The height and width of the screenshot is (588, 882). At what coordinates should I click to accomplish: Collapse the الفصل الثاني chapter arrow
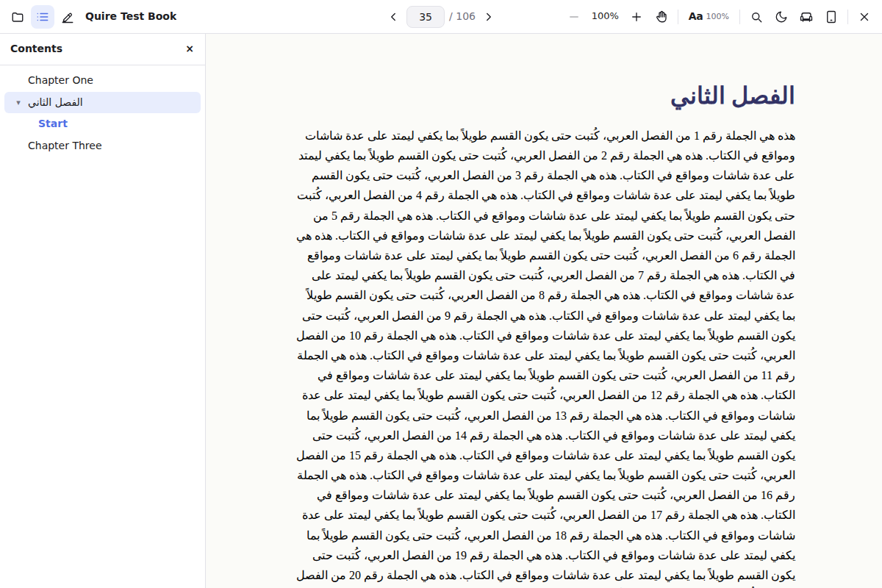pyautogui.click(x=18, y=102)
